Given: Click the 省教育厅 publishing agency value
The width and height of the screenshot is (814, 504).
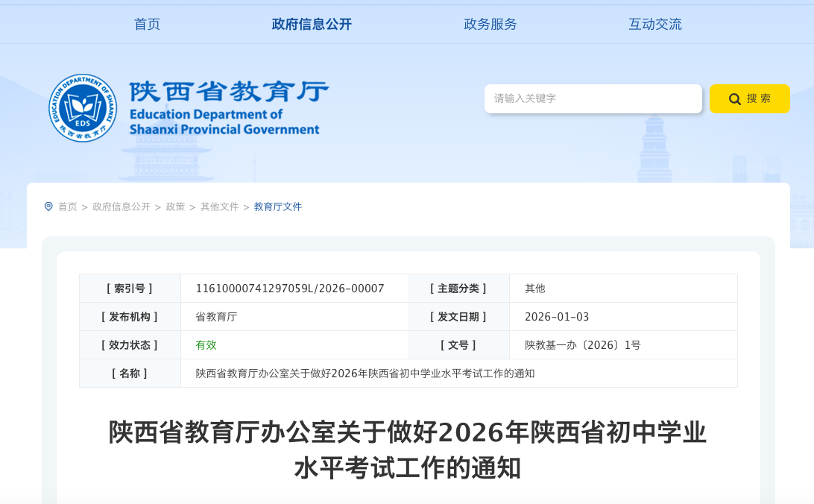Looking at the screenshot, I should pos(216,317).
